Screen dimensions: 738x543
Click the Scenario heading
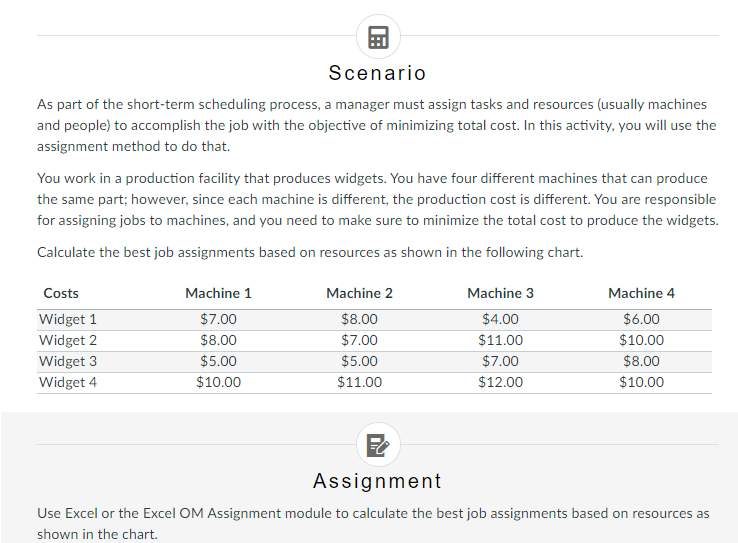point(377,73)
